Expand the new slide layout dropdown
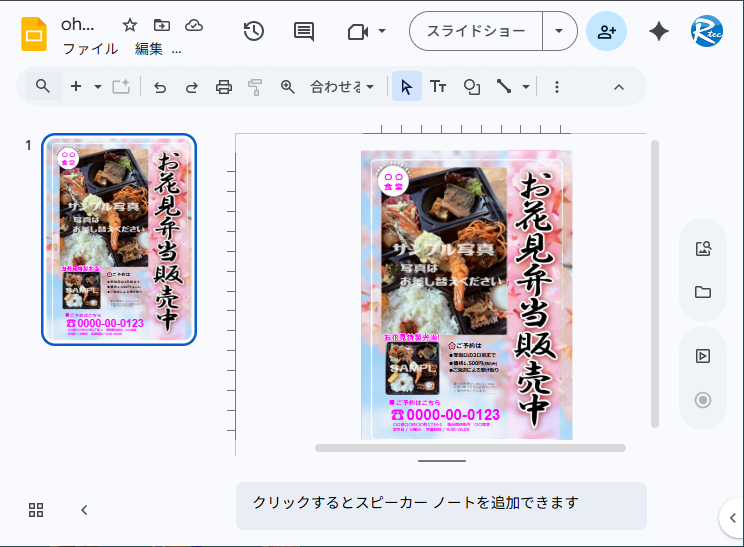 (x=98, y=87)
